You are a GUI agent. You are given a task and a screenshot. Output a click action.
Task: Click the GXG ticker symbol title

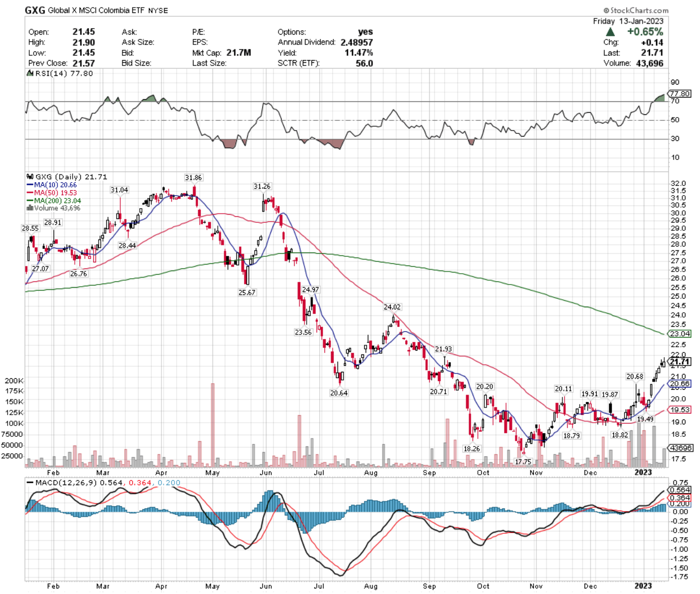[x=35, y=10]
